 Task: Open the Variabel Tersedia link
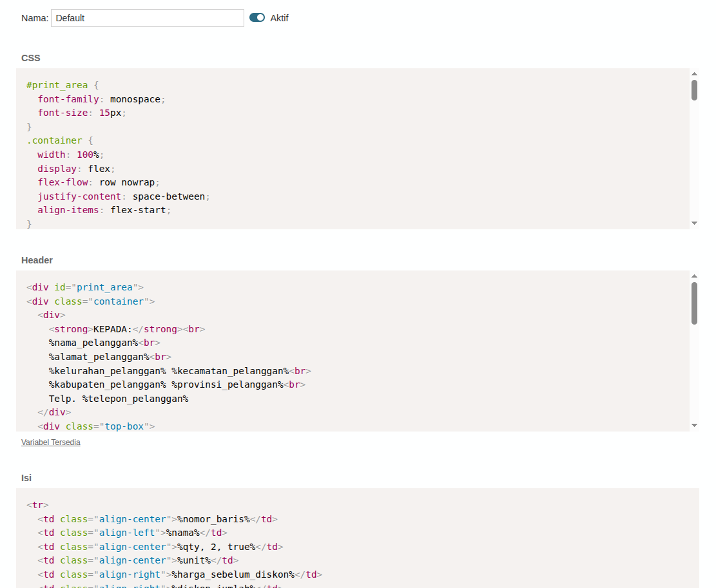click(x=50, y=442)
